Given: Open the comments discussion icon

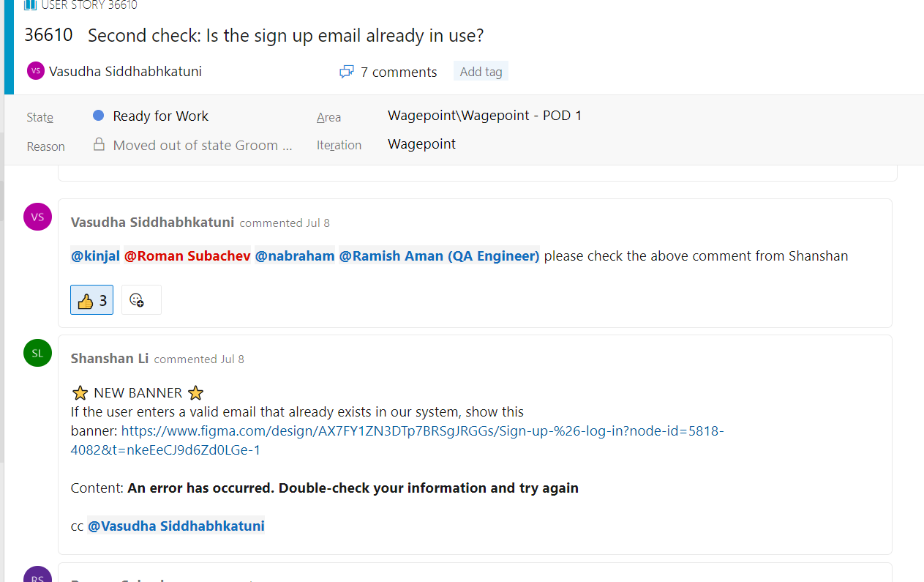Looking at the screenshot, I should tap(347, 72).
